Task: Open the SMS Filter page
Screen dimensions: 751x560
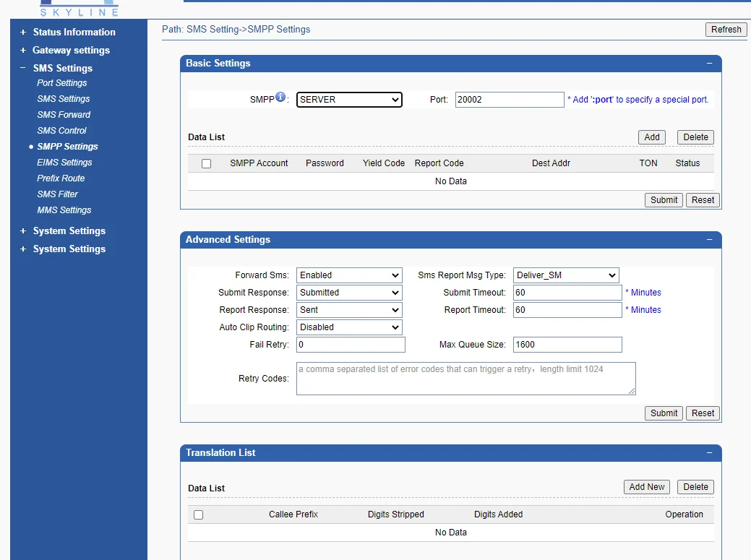Action: [57, 194]
